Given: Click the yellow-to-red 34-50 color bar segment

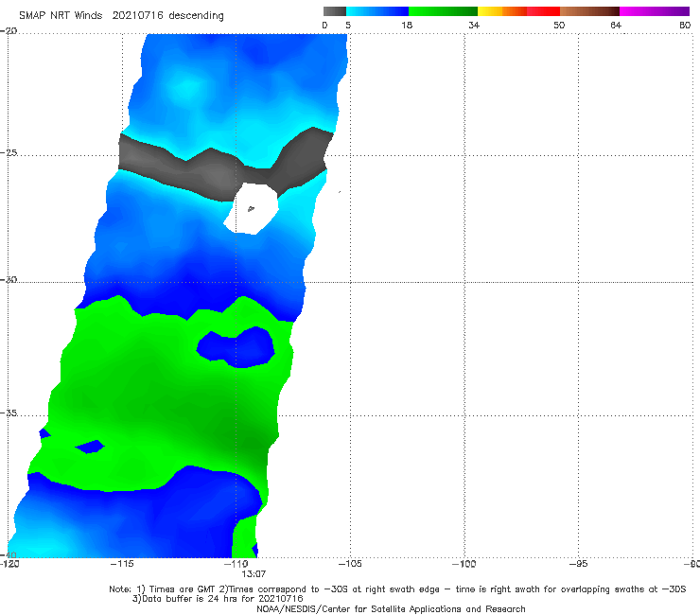Looking at the screenshot, I should pyautogui.click(x=518, y=11).
